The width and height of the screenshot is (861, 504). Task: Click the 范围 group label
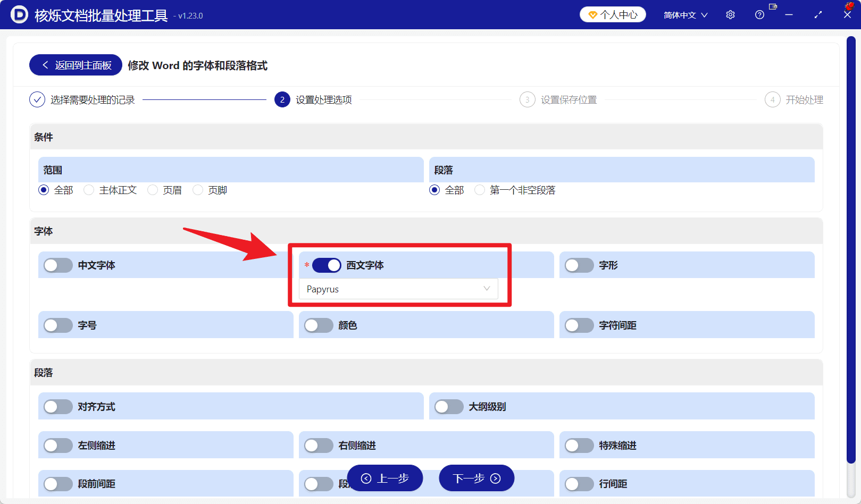[x=53, y=170]
